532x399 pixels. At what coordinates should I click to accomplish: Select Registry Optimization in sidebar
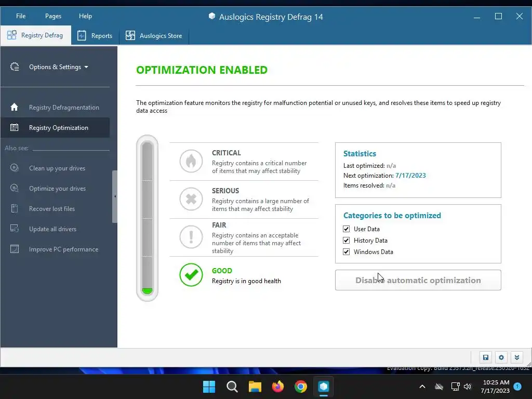(x=55, y=128)
